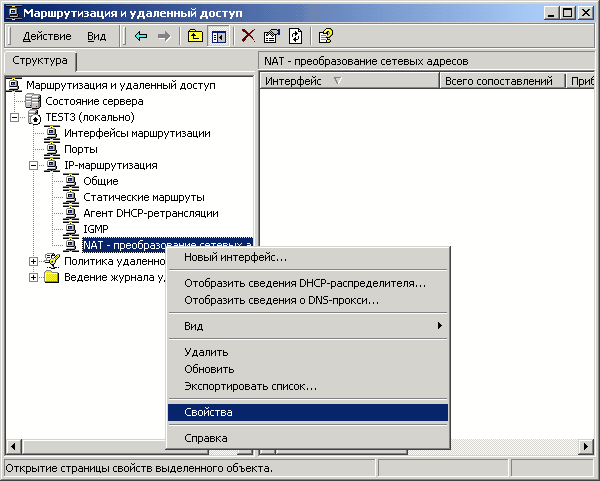Collapse the TEST3 (локально) tree node
This screenshot has width=600, height=481.
coord(16,117)
